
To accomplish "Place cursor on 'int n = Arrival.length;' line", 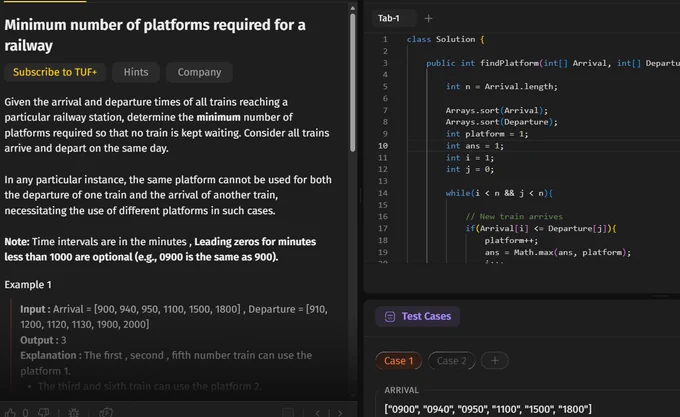I will pos(502,87).
